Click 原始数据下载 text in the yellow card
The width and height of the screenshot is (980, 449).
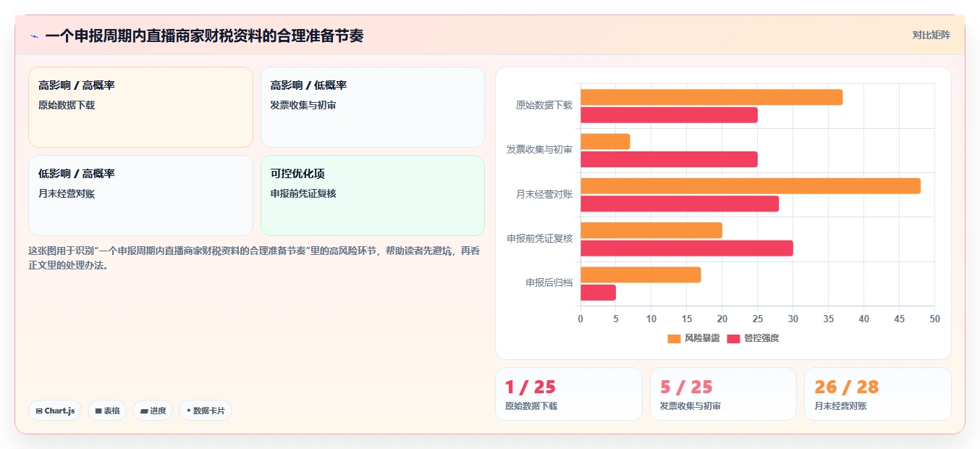(x=67, y=105)
